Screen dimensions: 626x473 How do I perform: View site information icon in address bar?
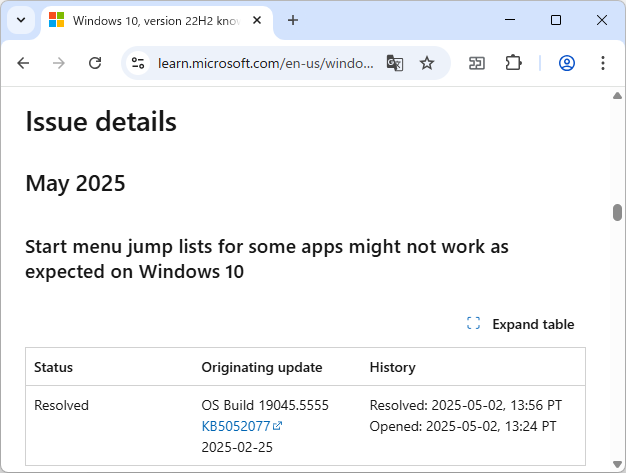(138, 63)
